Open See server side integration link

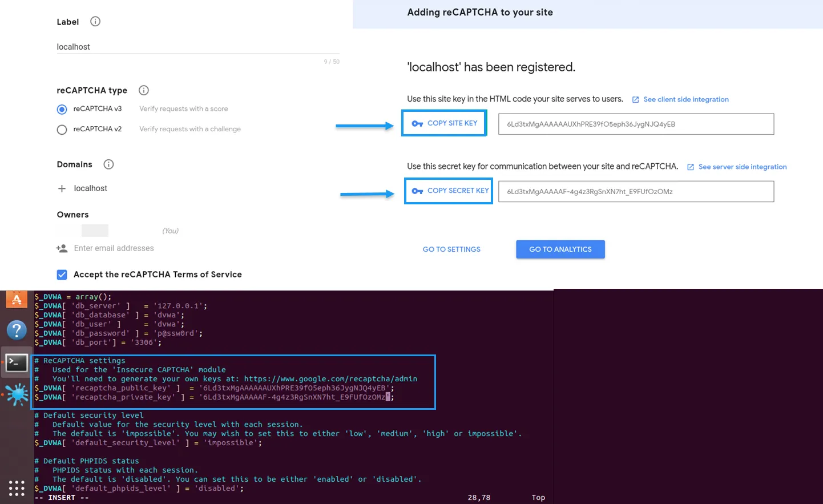(x=743, y=167)
